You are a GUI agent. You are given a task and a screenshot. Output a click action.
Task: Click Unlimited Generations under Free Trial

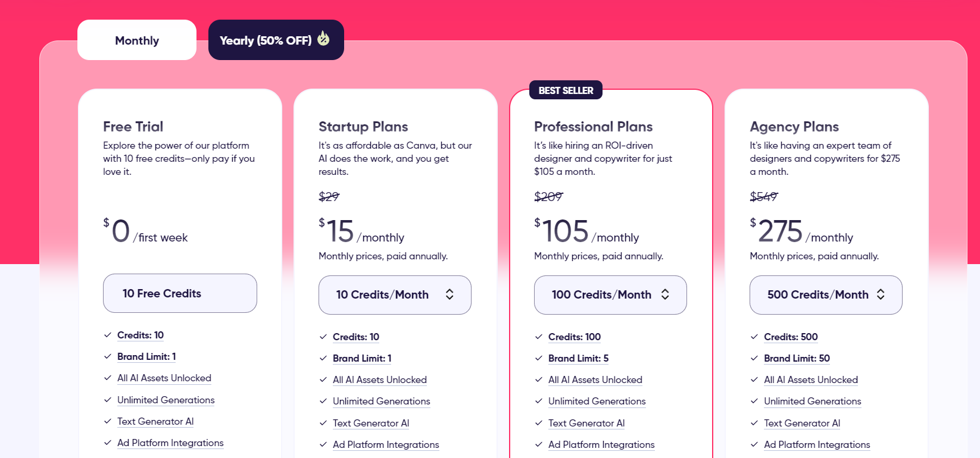pos(166,400)
